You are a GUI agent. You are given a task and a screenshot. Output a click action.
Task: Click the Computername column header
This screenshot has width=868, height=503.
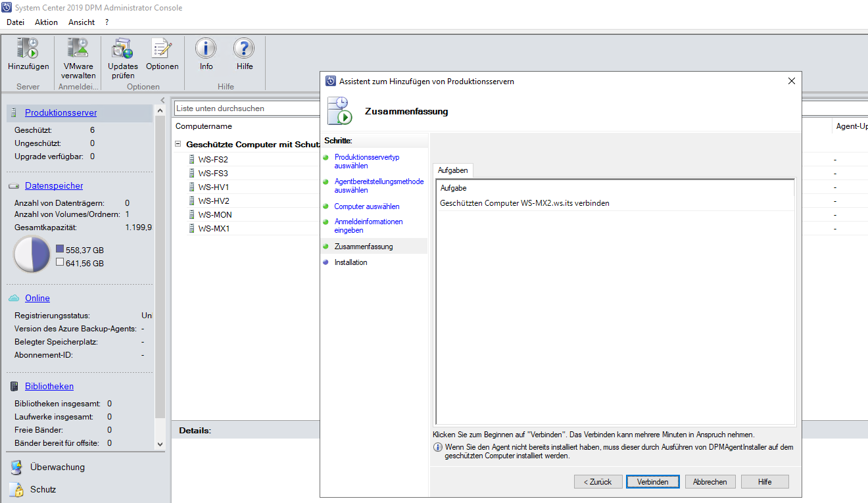204,126
